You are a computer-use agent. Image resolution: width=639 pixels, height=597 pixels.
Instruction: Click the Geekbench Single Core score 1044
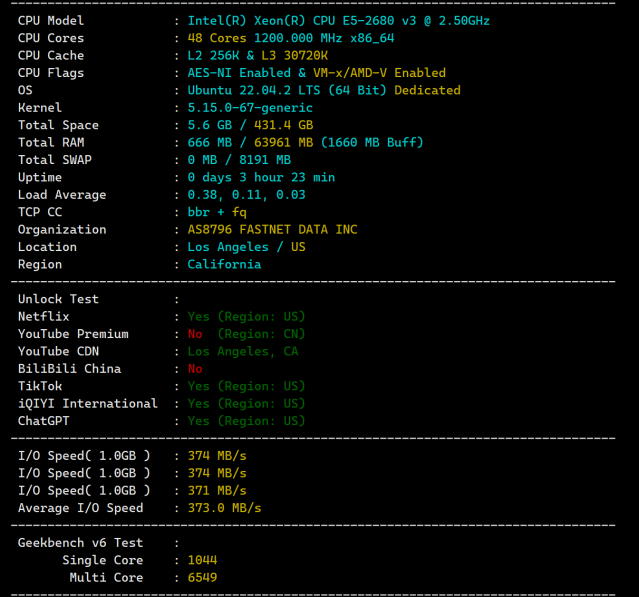(202, 560)
